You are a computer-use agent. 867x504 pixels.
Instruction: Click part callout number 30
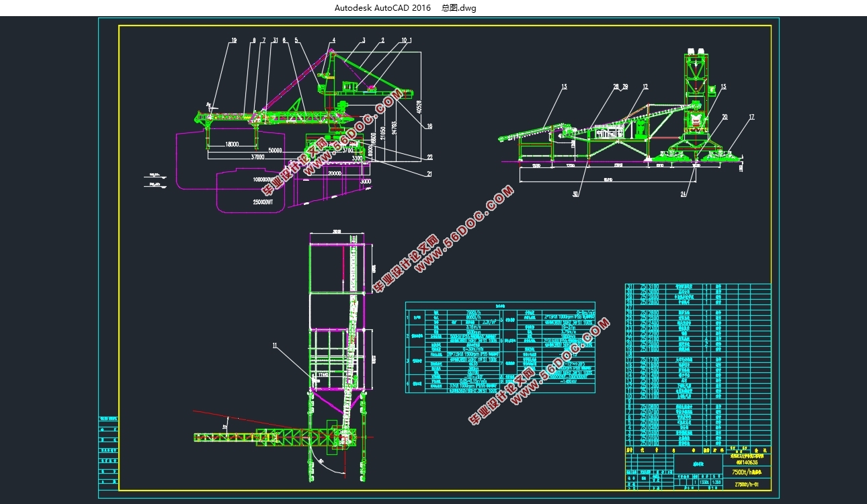click(576, 194)
